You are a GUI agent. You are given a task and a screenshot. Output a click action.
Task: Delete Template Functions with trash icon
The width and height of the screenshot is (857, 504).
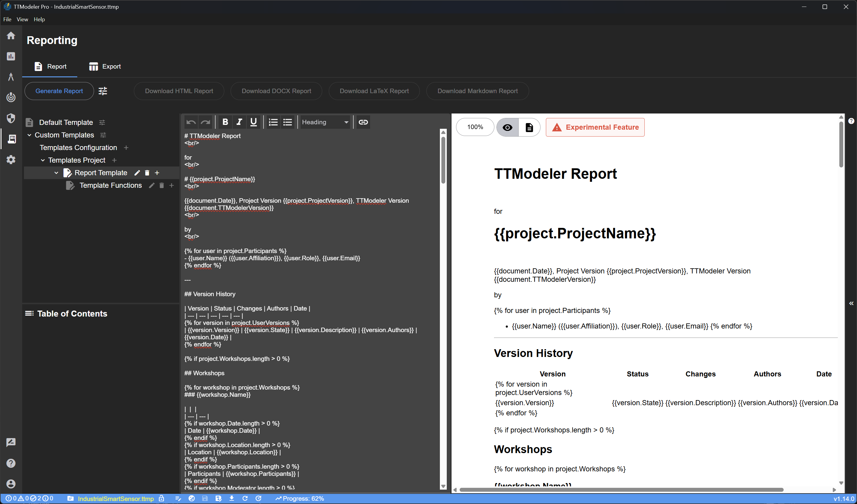coord(161,185)
